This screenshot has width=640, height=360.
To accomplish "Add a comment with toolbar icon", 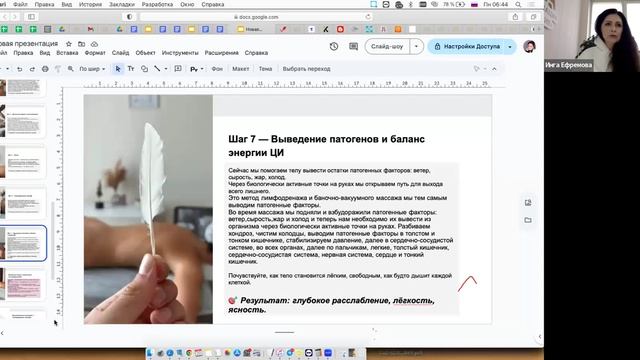I will point(178,69).
